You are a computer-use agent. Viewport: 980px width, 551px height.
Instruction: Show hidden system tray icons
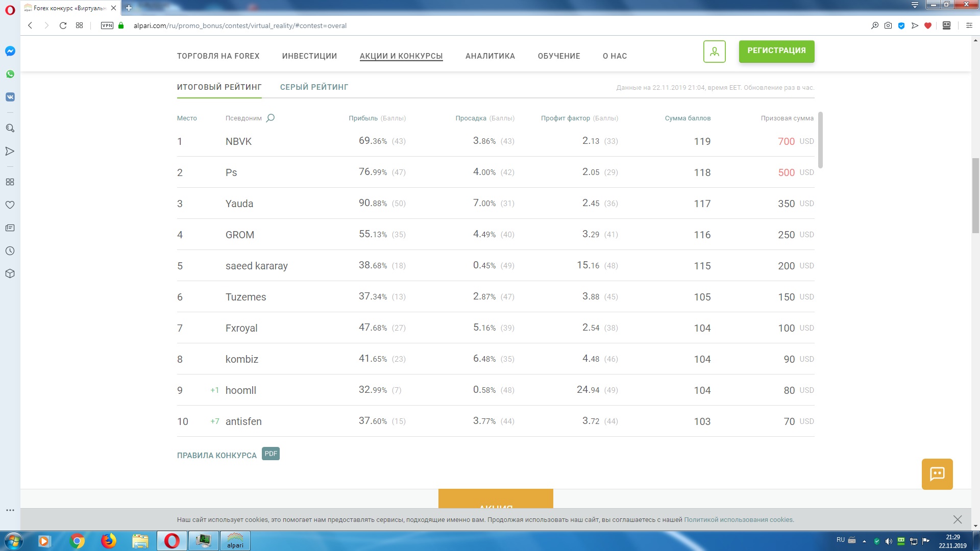pos(864,541)
